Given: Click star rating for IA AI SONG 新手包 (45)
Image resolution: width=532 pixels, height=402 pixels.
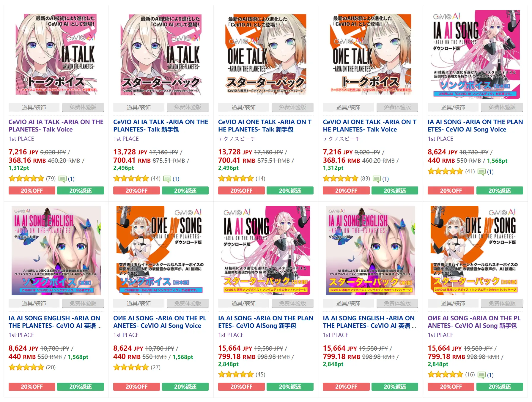Looking at the screenshot, I should [x=236, y=375].
